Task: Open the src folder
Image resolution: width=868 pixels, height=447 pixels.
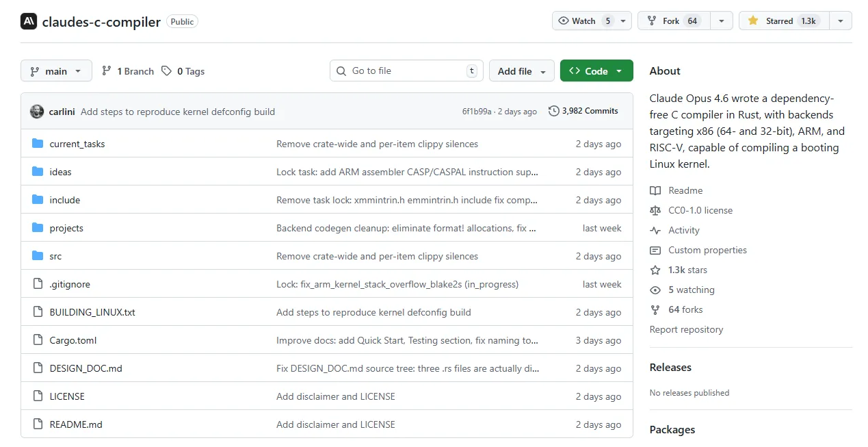Action: click(55, 256)
